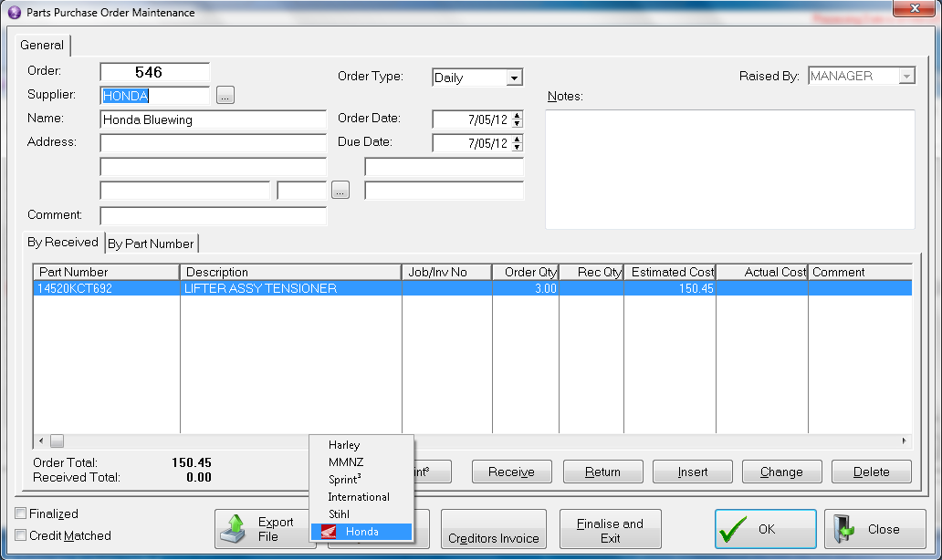Screen dimensions: 942x560
Task: Click the 3.00 order quantity cell
Action: 526,288
